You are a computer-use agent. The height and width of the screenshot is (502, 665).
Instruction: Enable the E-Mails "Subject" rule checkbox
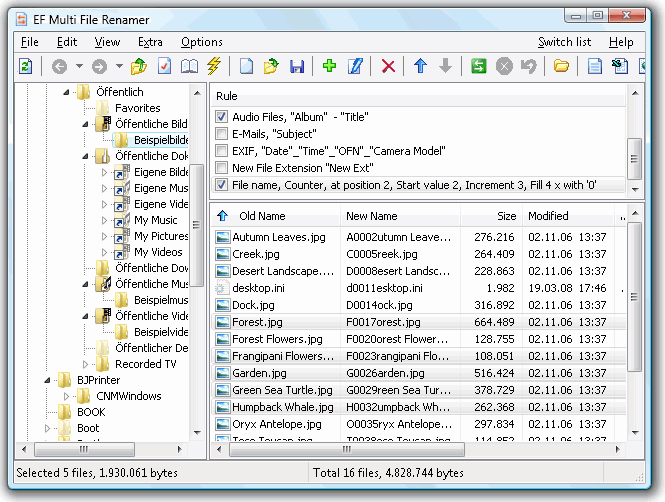(221, 134)
